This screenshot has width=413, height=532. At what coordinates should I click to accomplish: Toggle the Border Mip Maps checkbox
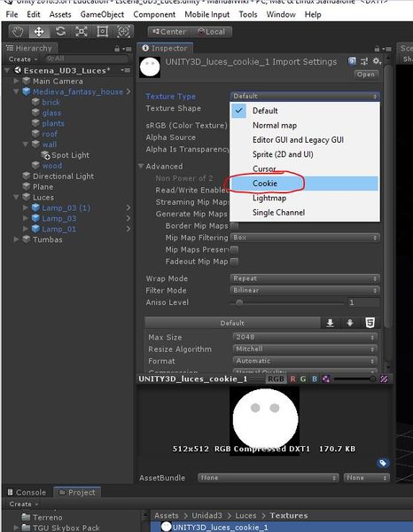234,225
